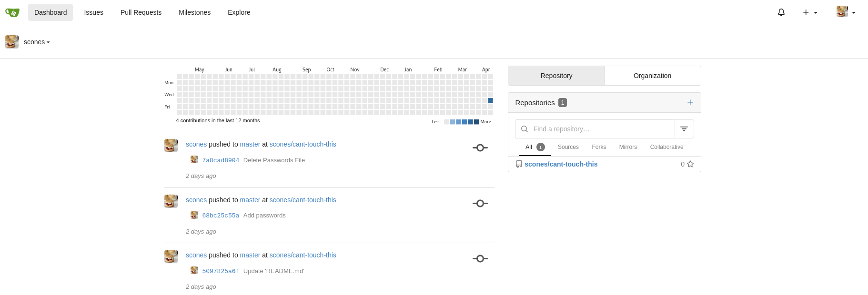
Task: Click the dark blue April contribution square
Action: coord(490,100)
